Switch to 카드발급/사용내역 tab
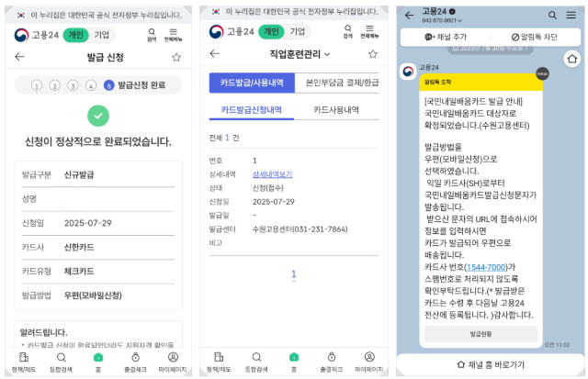 (252, 83)
